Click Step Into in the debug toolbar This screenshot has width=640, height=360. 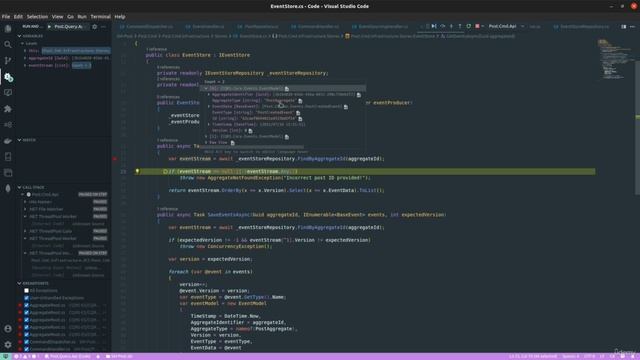pyautogui.click(x=451, y=26)
